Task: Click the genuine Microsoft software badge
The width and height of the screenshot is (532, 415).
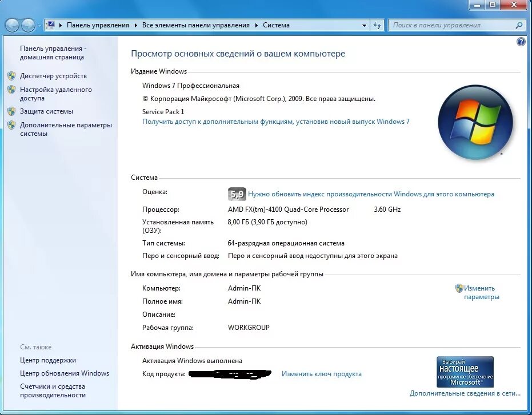Action: coord(465,372)
